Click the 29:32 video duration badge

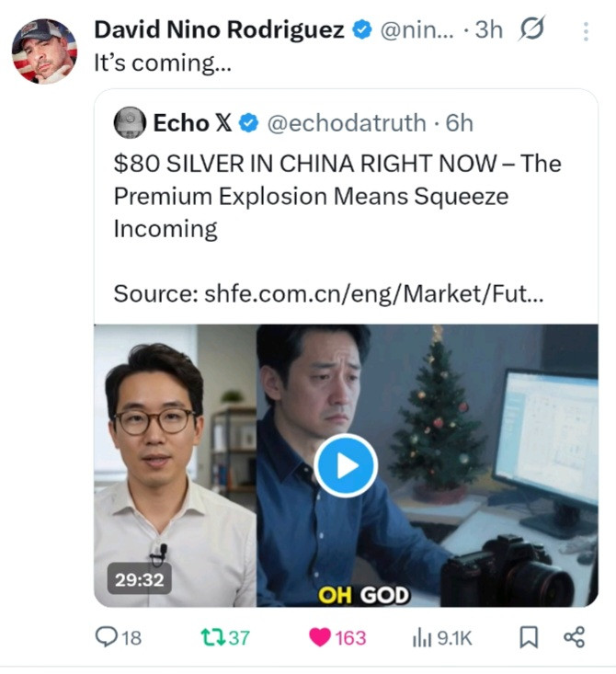[x=139, y=580]
